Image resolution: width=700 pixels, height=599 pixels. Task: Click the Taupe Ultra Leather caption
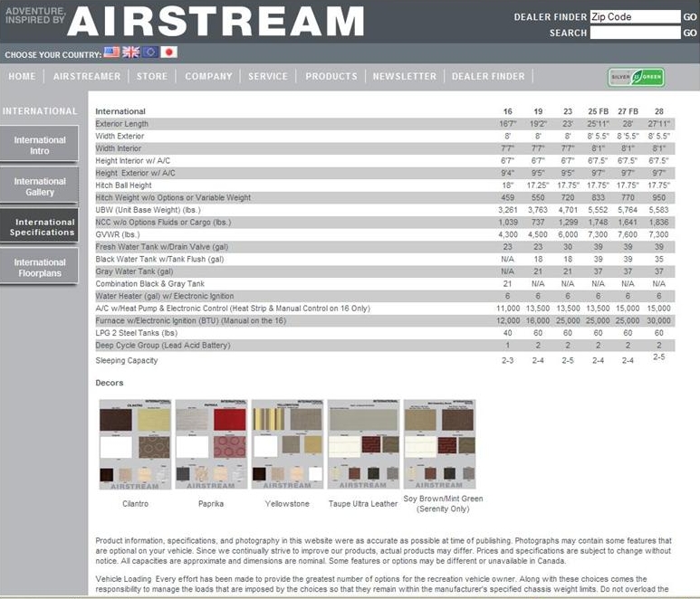pyautogui.click(x=363, y=504)
